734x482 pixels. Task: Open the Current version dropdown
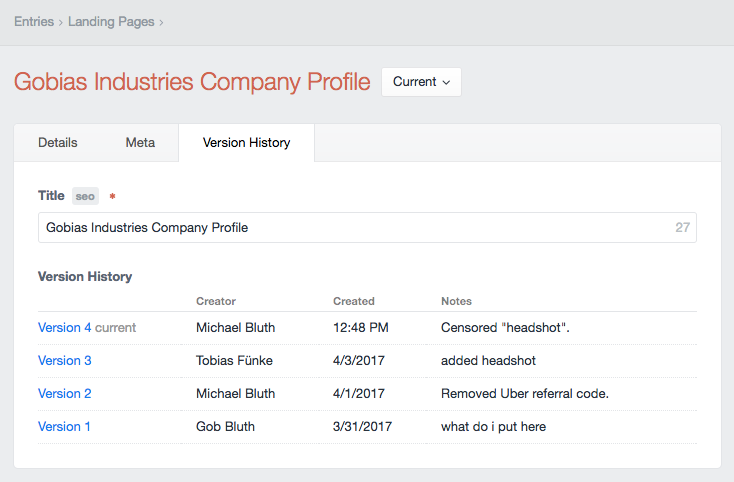tap(421, 82)
